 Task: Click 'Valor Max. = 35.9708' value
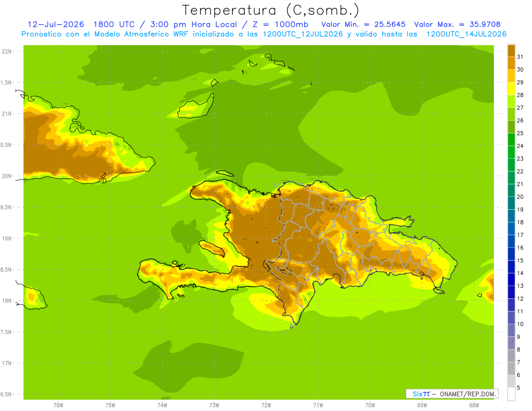458,24
